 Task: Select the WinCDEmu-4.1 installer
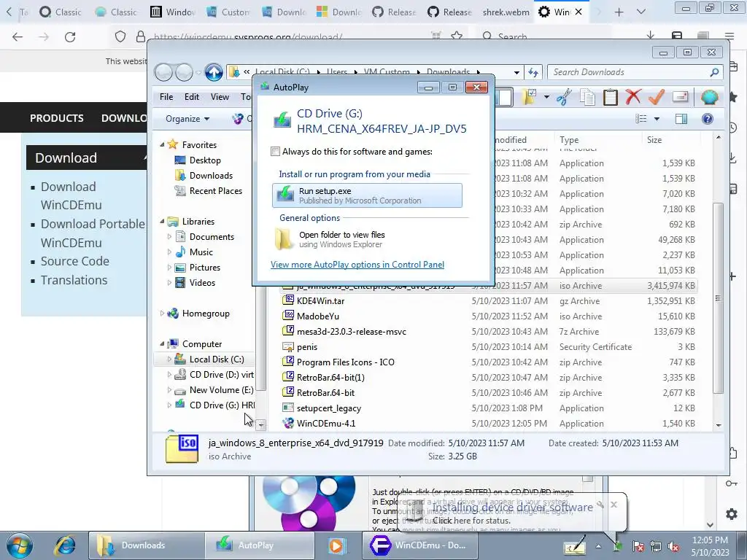(326, 424)
